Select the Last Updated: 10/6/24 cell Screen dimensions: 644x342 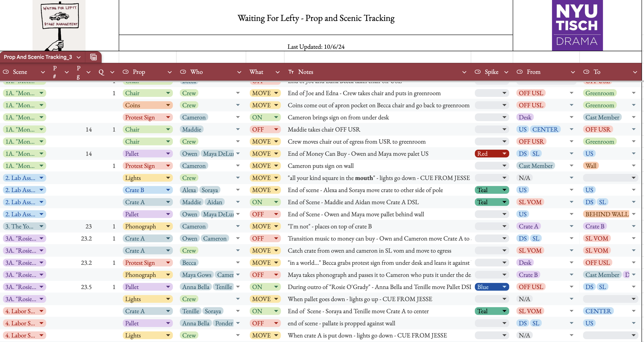[316, 43]
